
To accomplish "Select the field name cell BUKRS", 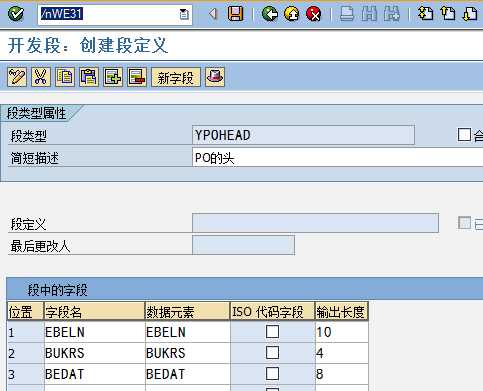I will 94,353.
